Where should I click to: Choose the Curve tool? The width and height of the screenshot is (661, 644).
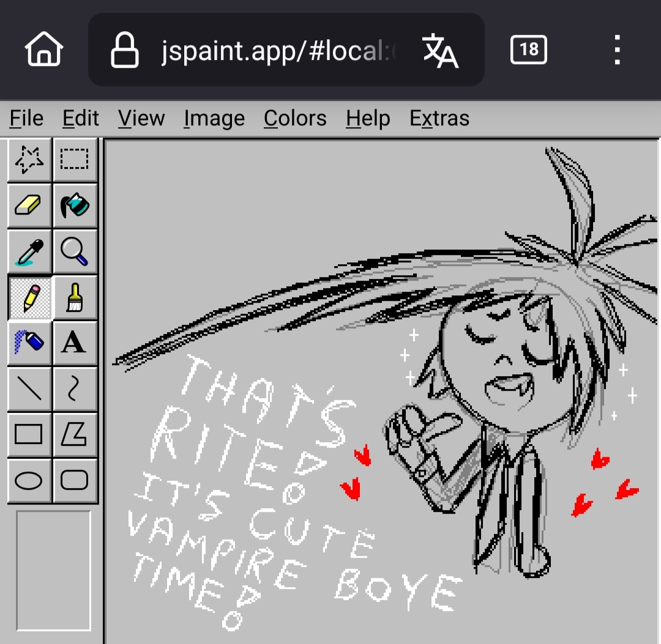pos(75,390)
